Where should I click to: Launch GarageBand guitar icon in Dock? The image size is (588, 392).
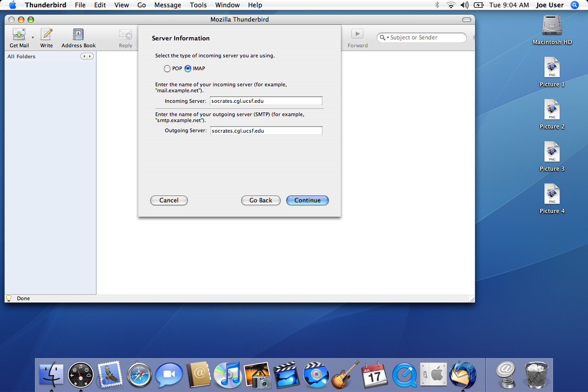(x=345, y=374)
